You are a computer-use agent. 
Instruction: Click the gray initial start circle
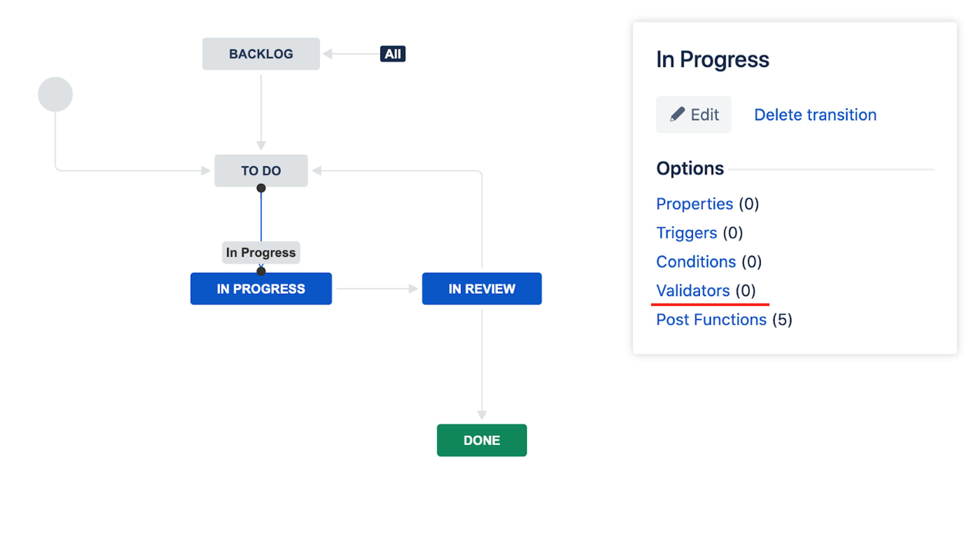tap(55, 94)
